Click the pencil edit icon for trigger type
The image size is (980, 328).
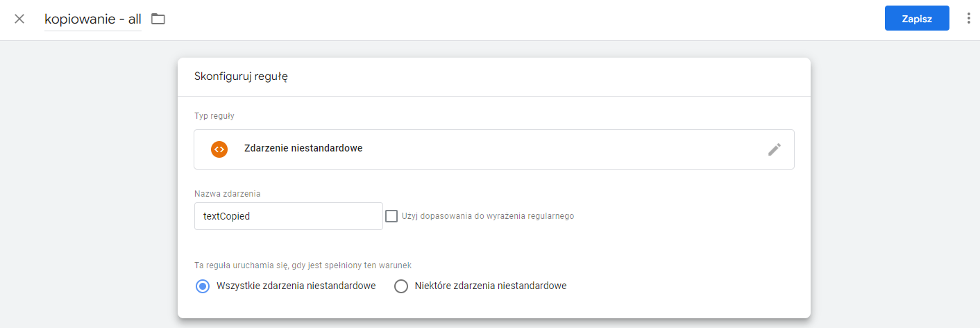tap(775, 149)
